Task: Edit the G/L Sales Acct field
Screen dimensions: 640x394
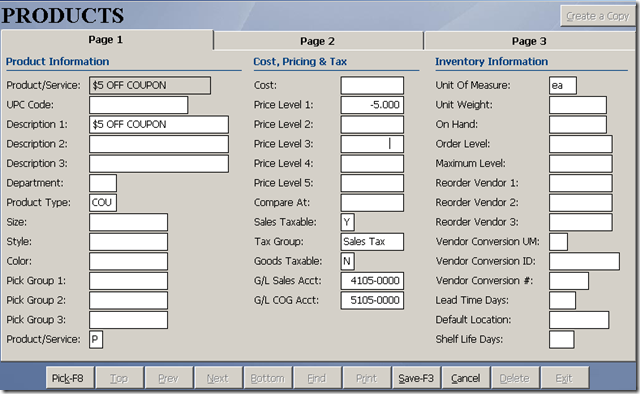Action: [x=372, y=281]
